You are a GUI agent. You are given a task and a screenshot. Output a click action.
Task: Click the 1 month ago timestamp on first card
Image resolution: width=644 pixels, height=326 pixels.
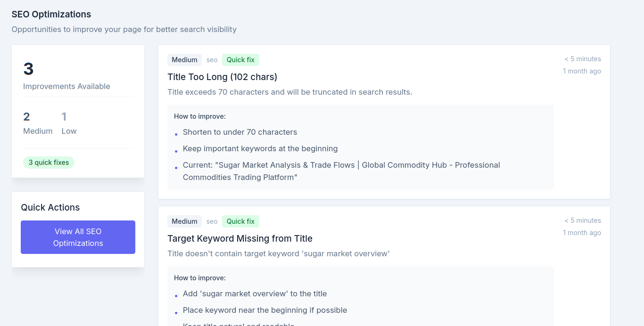582,71
